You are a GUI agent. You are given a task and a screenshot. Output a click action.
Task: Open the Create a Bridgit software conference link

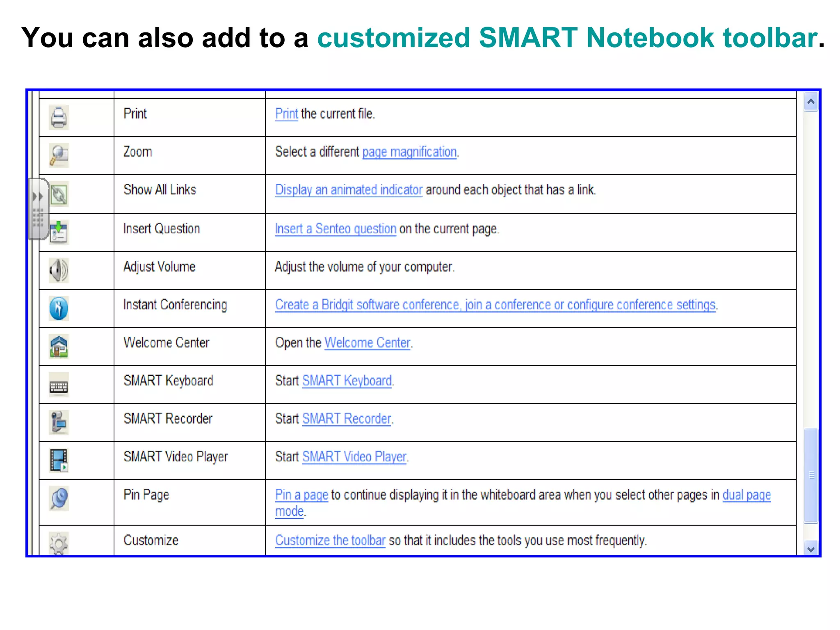[495, 305]
